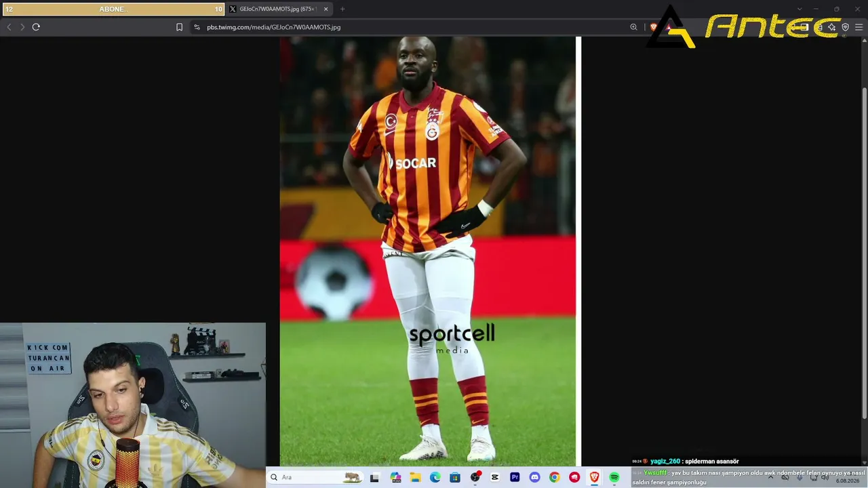Open Brave VPN shield icon
The width and height of the screenshot is (868, 488).
845,27
